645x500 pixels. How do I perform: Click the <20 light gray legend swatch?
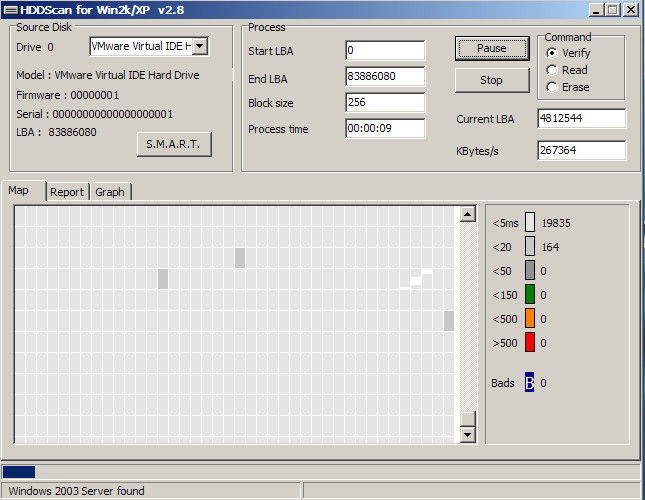click(530, 246)
